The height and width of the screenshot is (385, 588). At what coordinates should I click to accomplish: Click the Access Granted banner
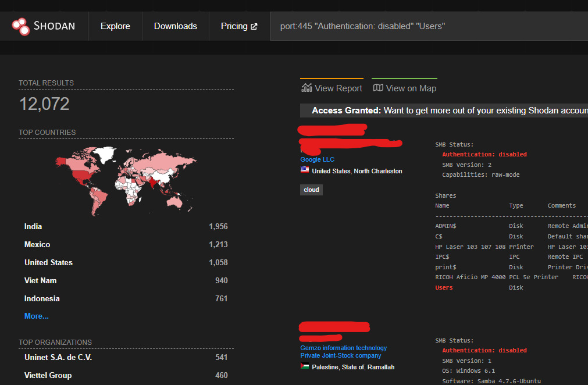click(444, 110)
